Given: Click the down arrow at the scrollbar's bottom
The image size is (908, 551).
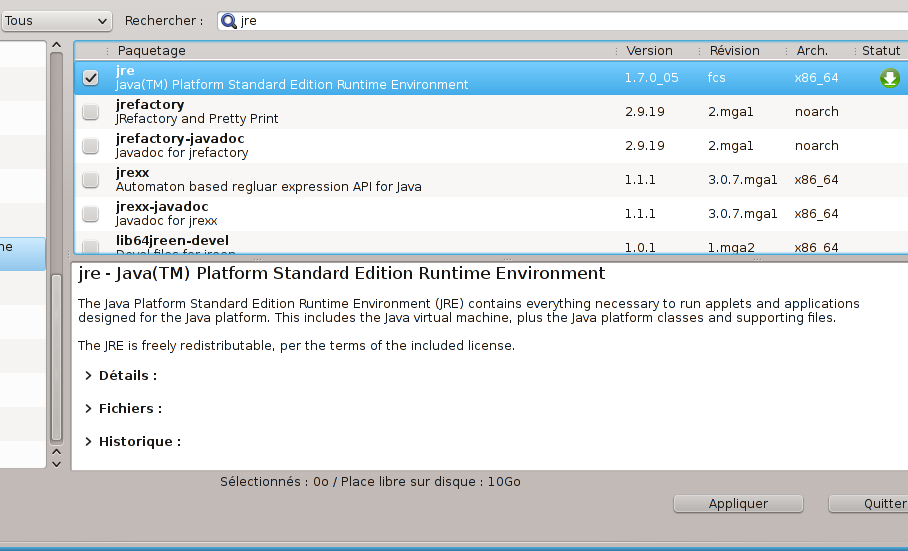Looking at the screenshot, I should tap(56, 464).
